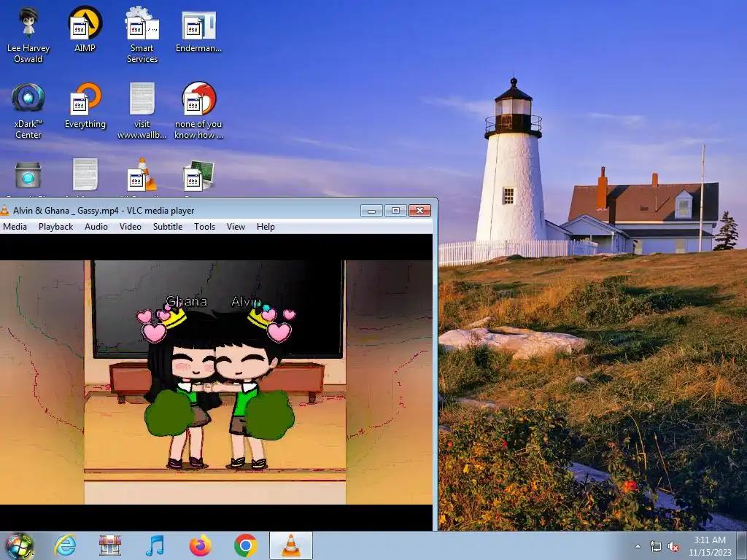Open the Tools menu in VLC
Viewport: 747px width, 560px height.
(204, 227)
